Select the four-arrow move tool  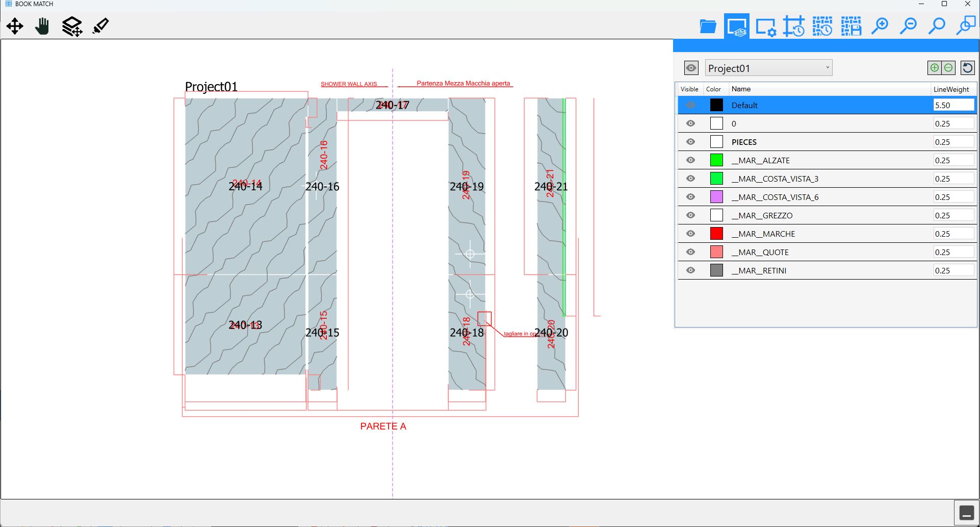15,26
